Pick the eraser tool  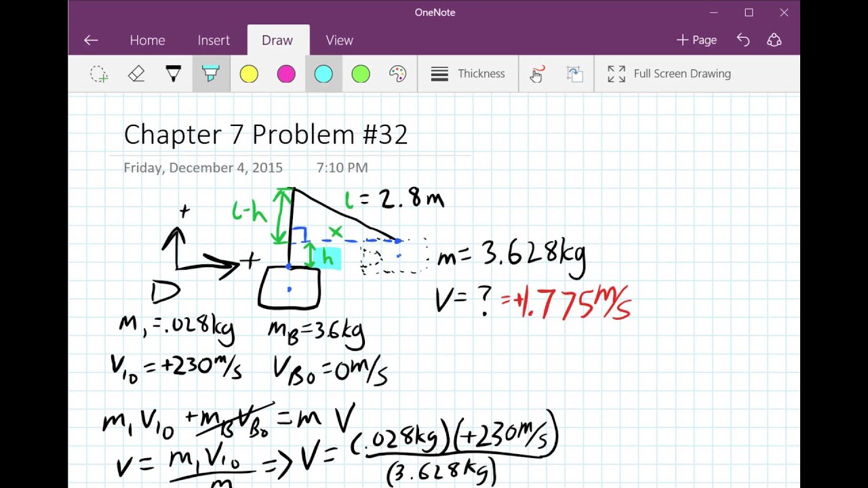[x=136, y=74]
